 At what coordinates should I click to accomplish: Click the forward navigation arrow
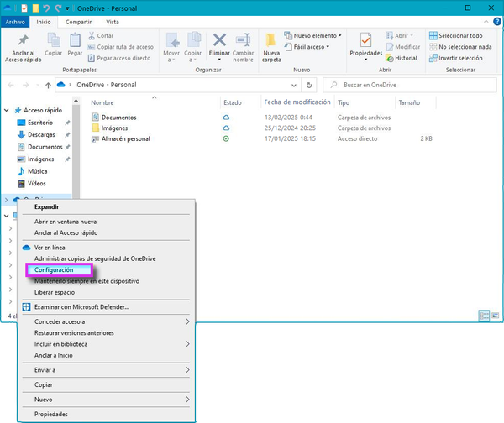(x=26, y=85)
